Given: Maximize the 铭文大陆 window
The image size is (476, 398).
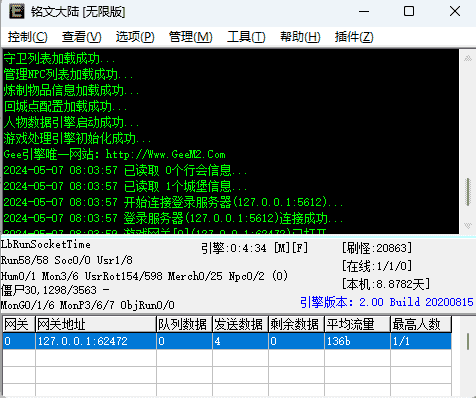Looking at the screenshot, I should [409, 12].
